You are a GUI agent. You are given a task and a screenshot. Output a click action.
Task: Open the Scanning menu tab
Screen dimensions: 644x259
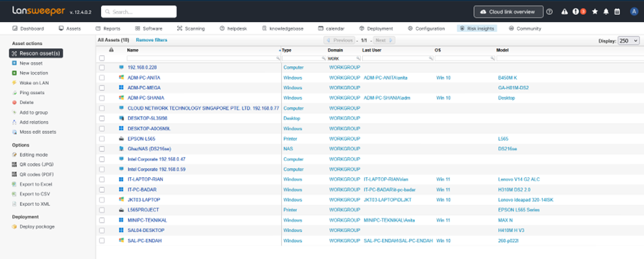191,28
